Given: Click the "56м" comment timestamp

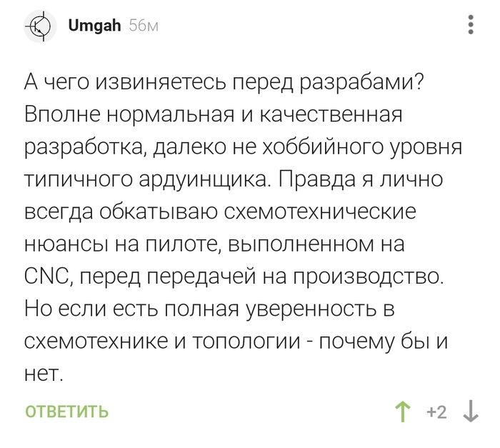Looking at the screenshot, I should pyautogui.click(x=144, y=26).
